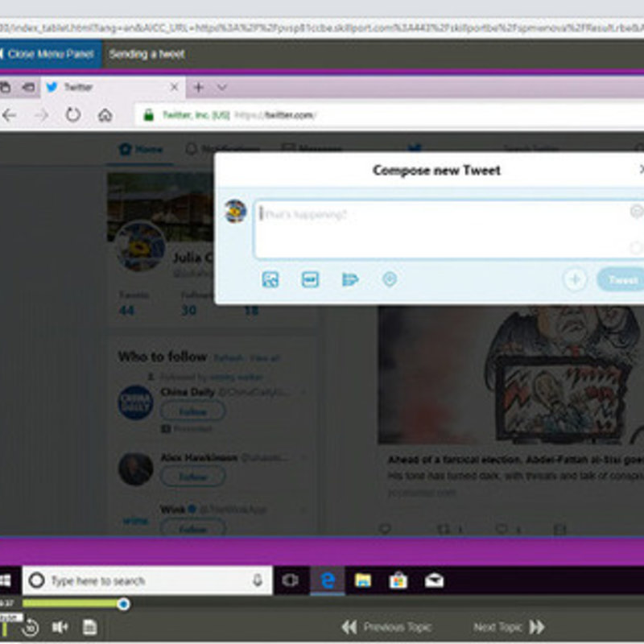
Task: Click the profile avatar in compose dialog
Action: 235,211
